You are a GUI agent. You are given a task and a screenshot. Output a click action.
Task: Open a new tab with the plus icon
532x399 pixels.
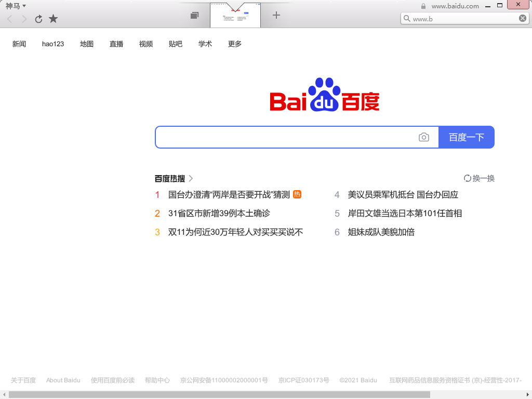tap(276, 15)
